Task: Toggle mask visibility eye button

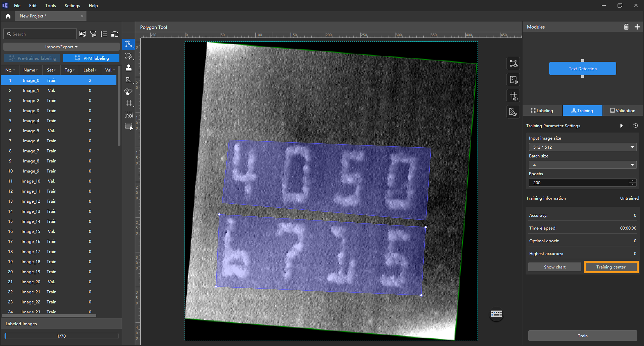Action: (x=513, y=112)
